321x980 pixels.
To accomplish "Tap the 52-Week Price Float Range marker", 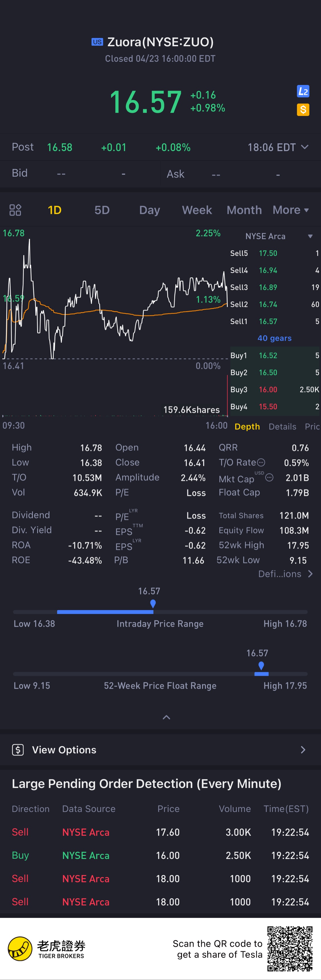I will point(261,666).
